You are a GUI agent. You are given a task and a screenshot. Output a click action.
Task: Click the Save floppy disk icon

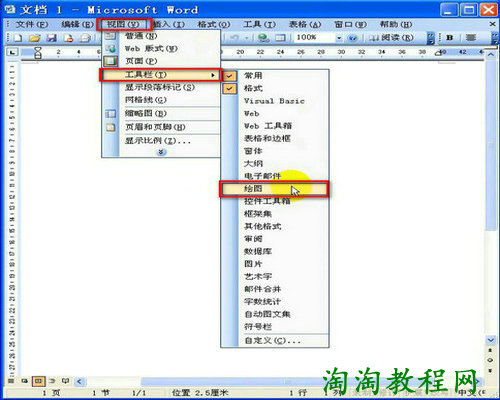coord(51,38)
